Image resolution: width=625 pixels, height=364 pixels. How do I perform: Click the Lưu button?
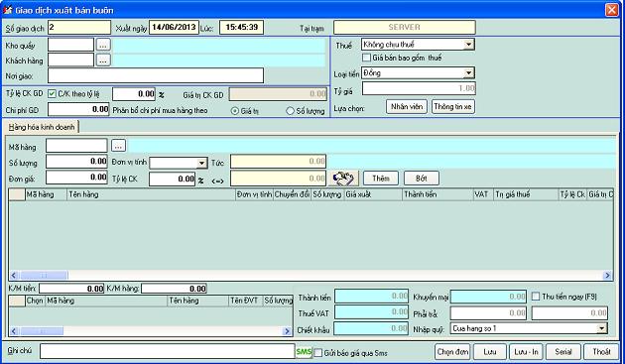(x=489, y=352)
